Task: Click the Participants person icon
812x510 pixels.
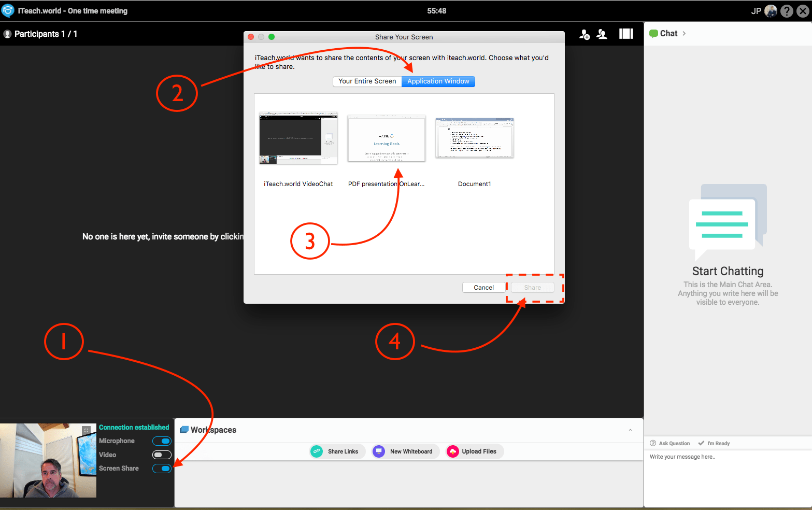Action: click(7, 34)
